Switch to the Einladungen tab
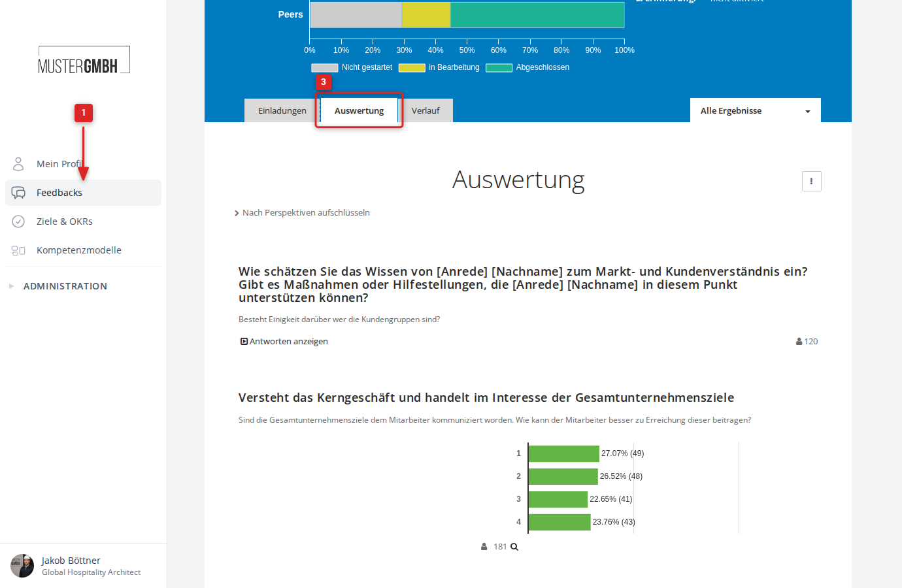This screenshot has width=902, height=588. point(282,110)
